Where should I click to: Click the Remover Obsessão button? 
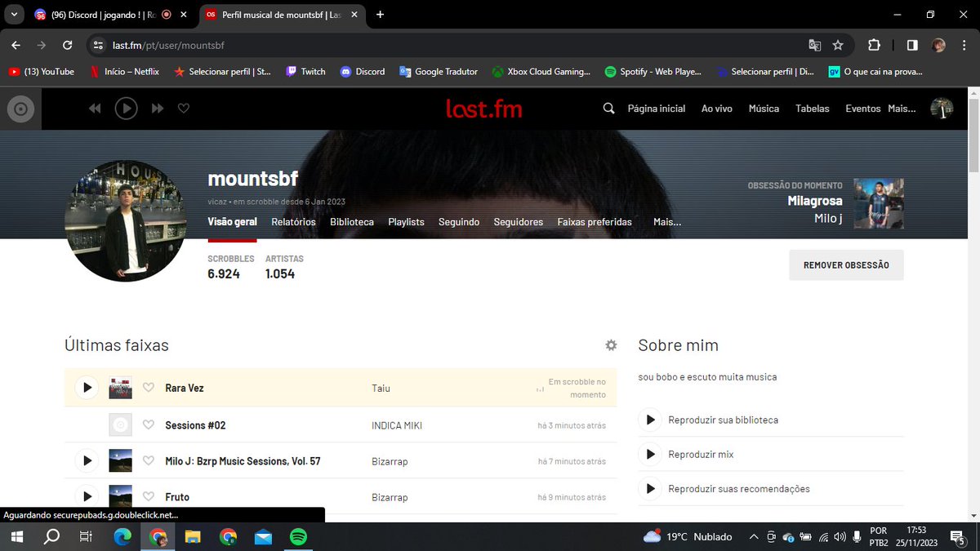point(846,265)
